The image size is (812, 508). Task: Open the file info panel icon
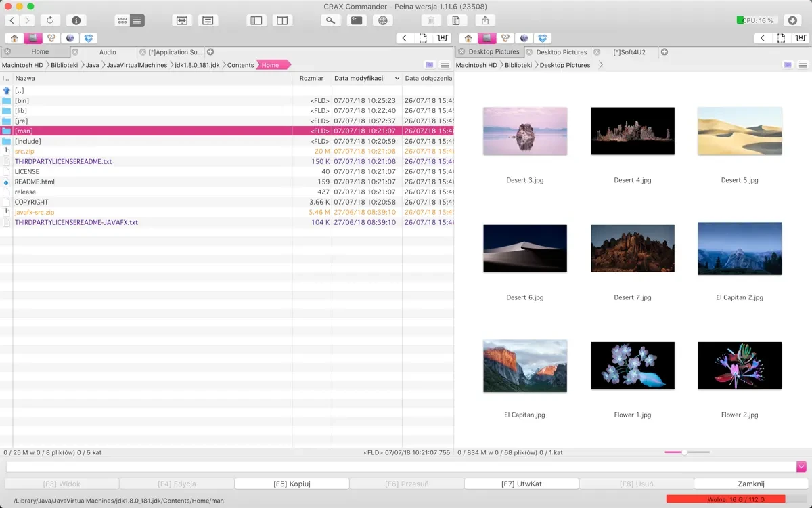[76, 21]
